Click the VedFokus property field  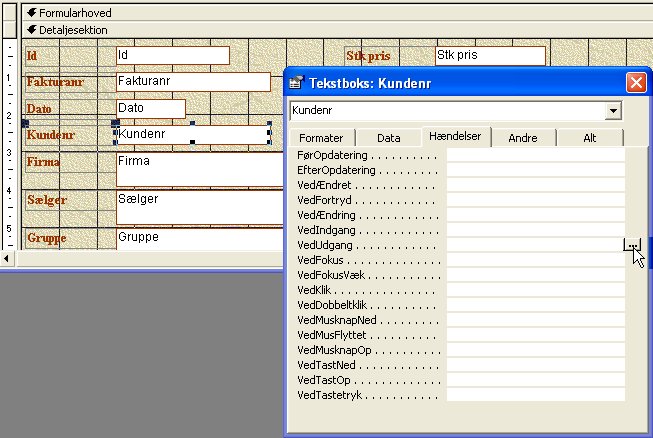[x=536, y=260]
